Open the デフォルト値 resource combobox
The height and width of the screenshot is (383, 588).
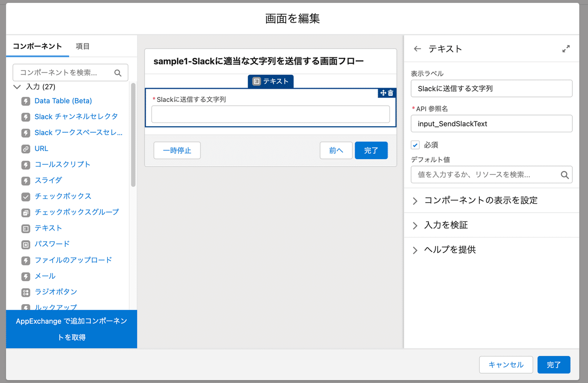[491, 174]
